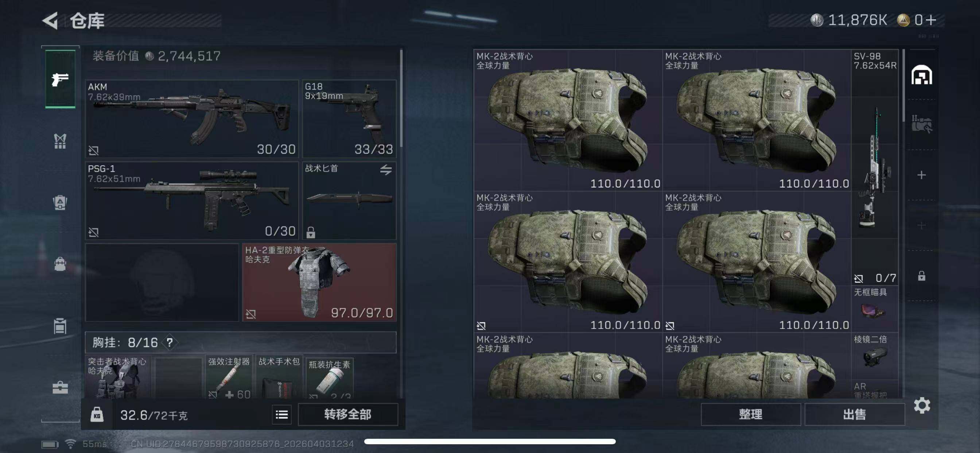Add gold currency with the plus sign
980x453 pixels.
coord(930,20)
